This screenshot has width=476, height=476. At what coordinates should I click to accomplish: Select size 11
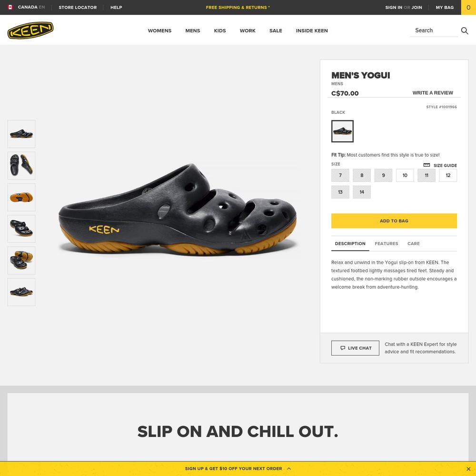point(426,175)
